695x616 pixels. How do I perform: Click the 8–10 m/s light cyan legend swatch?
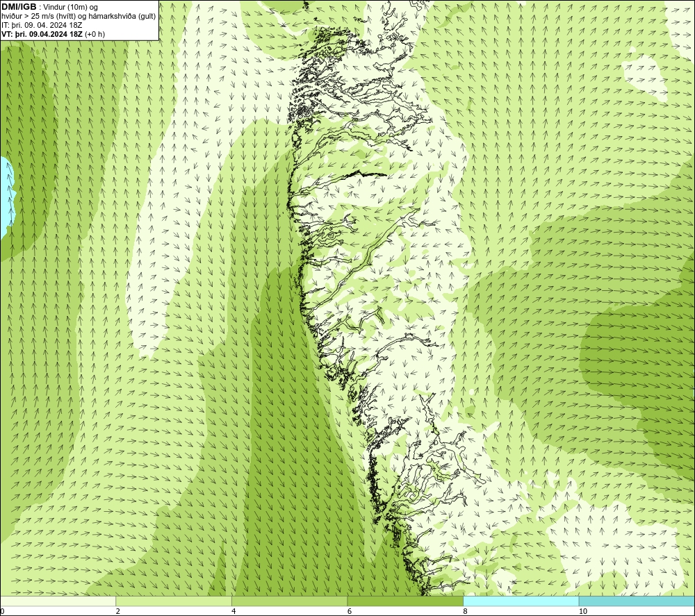point(521,601)
